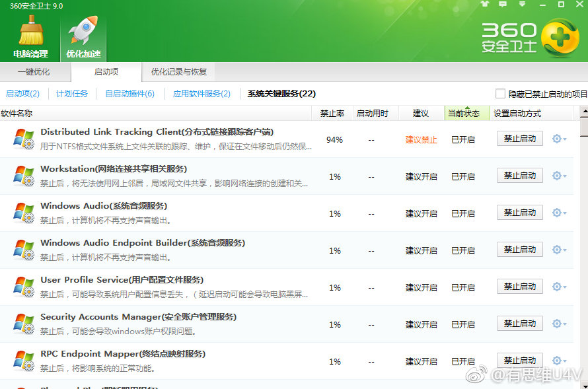Click 禁止启动 for Windows Audio Endpoint Builder
The image size is (588, 389).
tap(520, 250)
